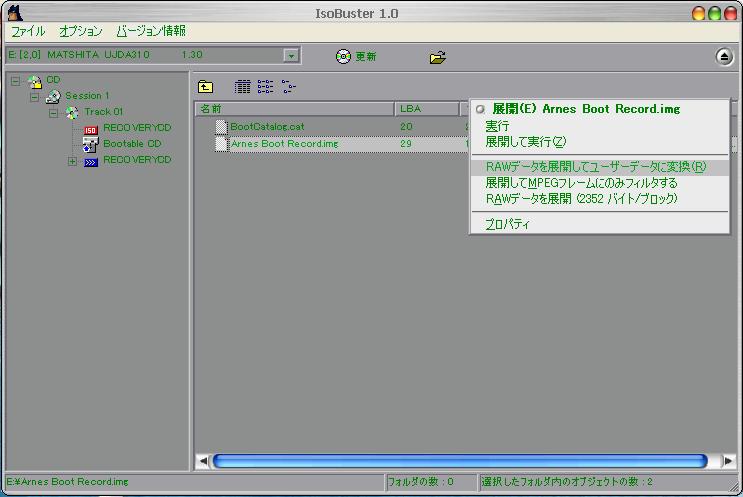Click LBA value 29
Image resolution: width=743 pixels, height=497 pixels.
[x=406, y=144]
